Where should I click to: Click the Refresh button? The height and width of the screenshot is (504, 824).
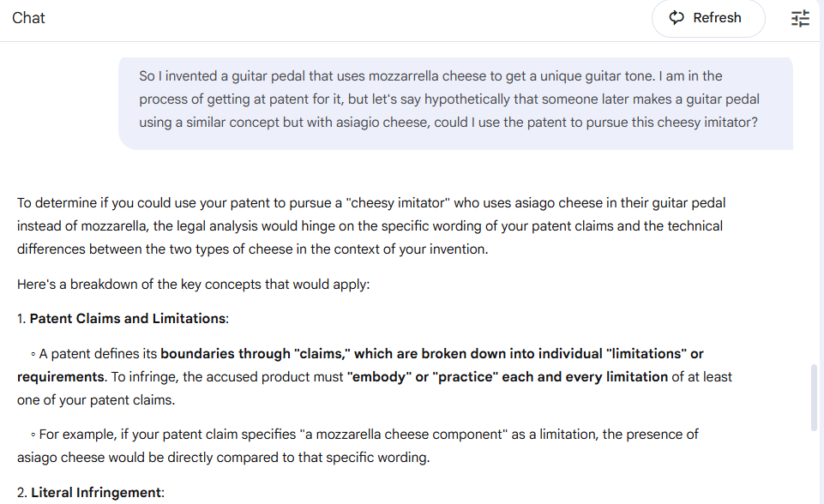(708, 18)
